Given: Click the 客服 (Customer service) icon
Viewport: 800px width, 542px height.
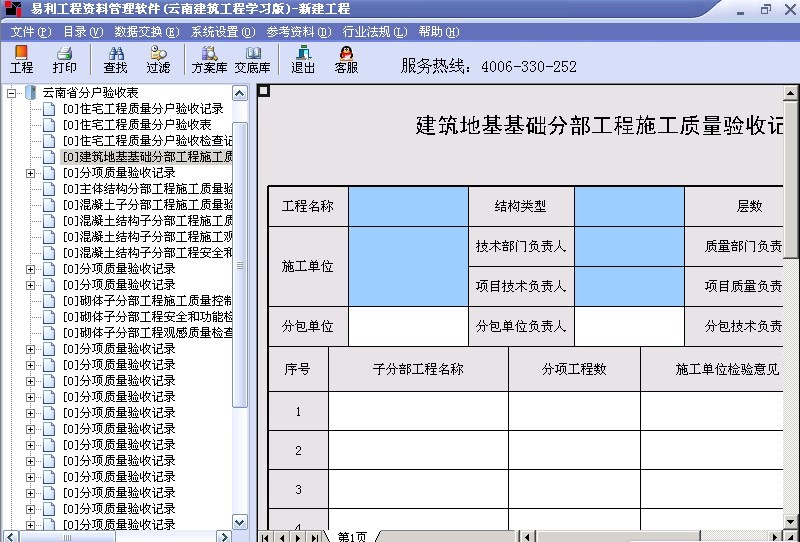Looking at the screenshot, I should pos(346,59).
